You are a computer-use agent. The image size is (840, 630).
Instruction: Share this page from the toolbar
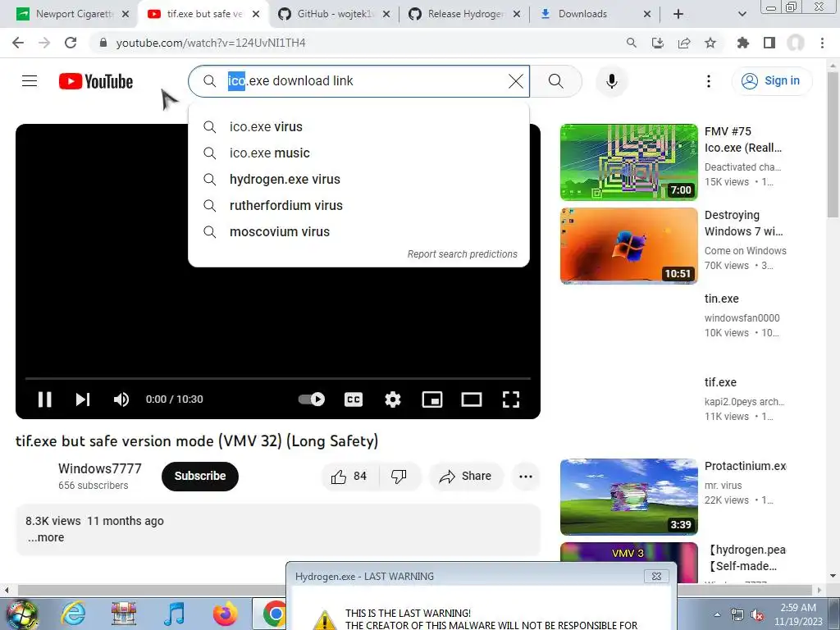[684, 43]
